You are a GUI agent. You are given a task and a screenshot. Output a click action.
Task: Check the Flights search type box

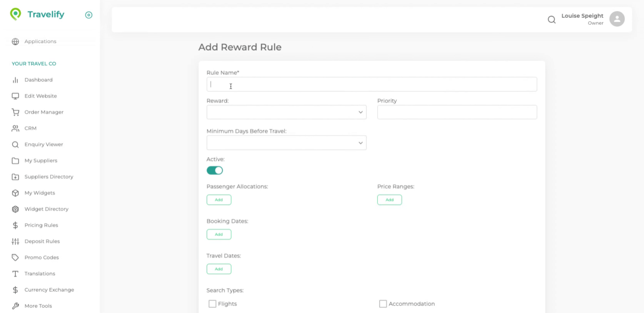(x=212, y=304)
